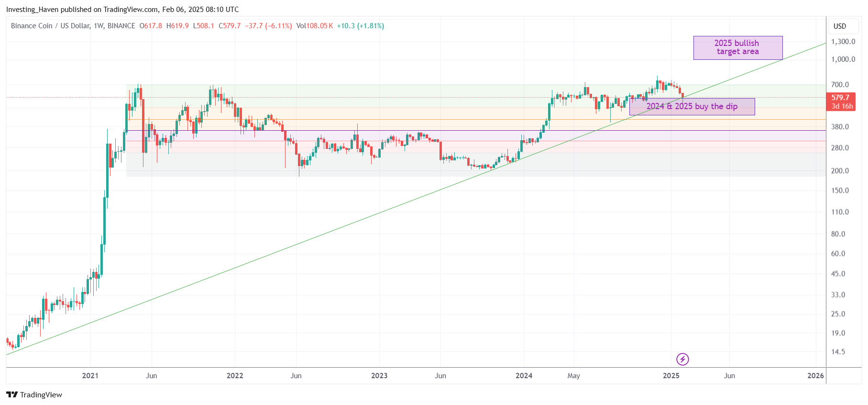Click the May label on time axis
This screenshot has height=405, width=868.
tap(573, 376)
